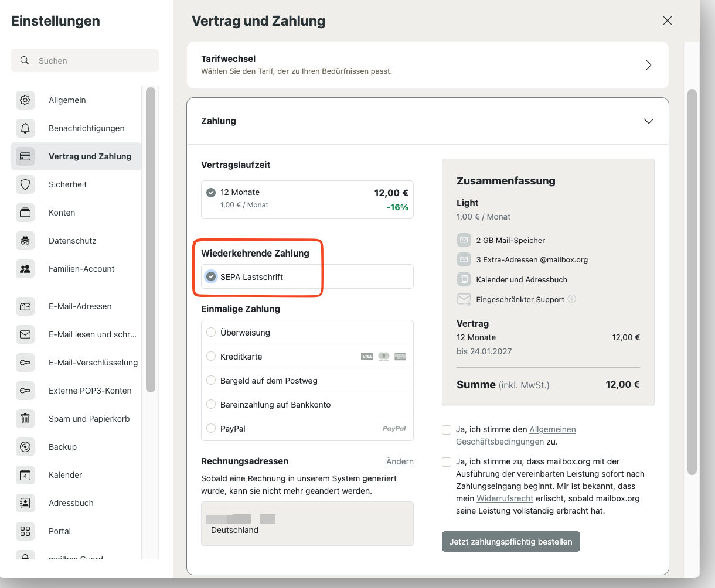Click the incognito icon for Datenschutz
The image size is (715, 588).
[x=25, y=241]
